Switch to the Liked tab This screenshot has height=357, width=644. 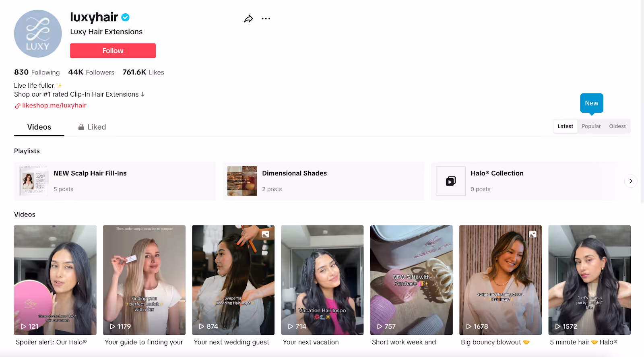(92, 127)
